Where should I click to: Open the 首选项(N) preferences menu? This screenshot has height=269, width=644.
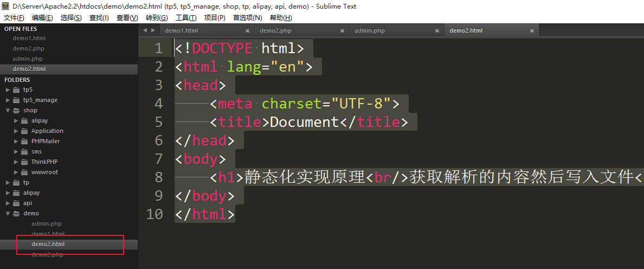click(x=247, y=18)
